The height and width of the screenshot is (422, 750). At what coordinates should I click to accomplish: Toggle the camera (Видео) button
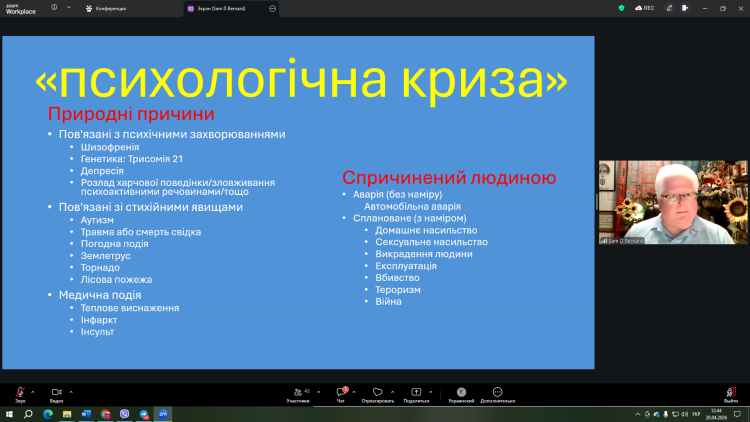pyautogui.click(x=56, y=391)
